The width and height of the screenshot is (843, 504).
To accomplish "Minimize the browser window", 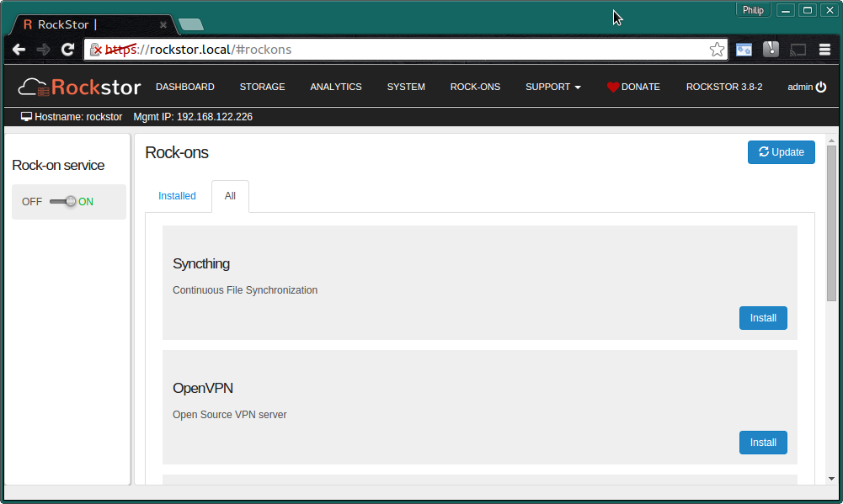I will click(x=786, y=10).
